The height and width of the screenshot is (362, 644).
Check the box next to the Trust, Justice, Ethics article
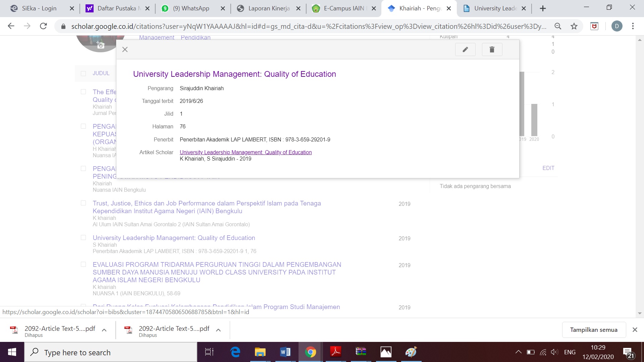pos(84,203)
